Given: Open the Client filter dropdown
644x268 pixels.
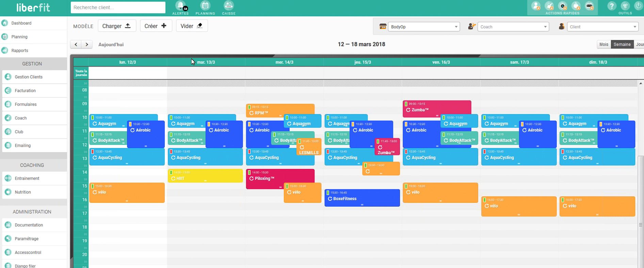Looking at the screenshot, I should pos(602,27).
